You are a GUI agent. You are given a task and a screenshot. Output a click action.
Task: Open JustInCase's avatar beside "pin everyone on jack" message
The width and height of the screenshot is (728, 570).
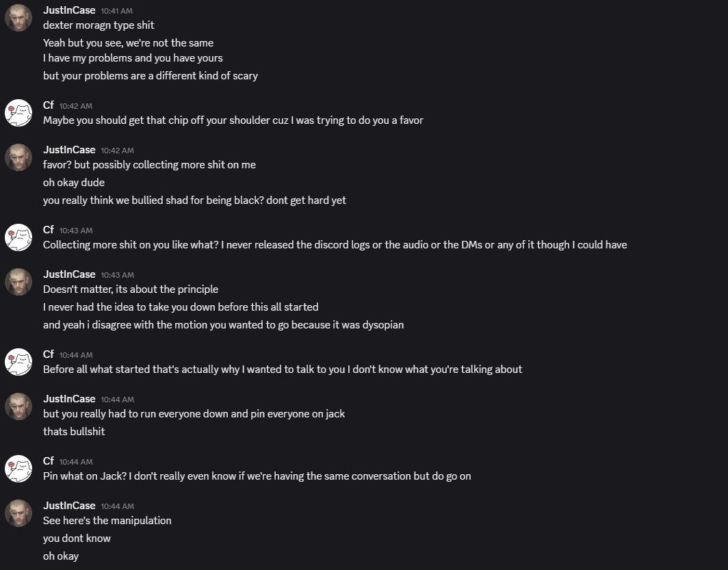tap(18, 406)
